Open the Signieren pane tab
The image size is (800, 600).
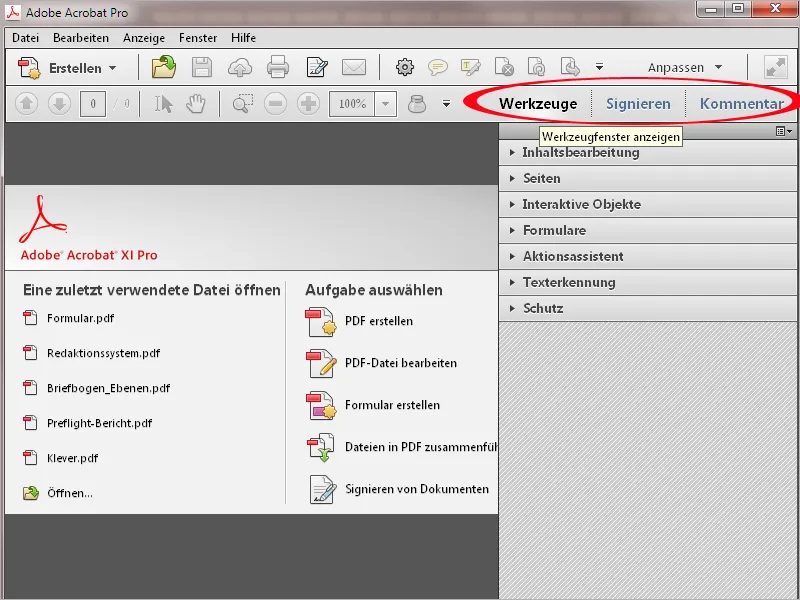(638, 104)
